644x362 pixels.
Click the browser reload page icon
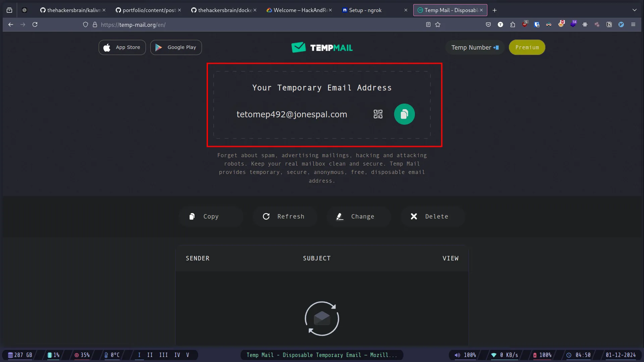coord(35,24)
